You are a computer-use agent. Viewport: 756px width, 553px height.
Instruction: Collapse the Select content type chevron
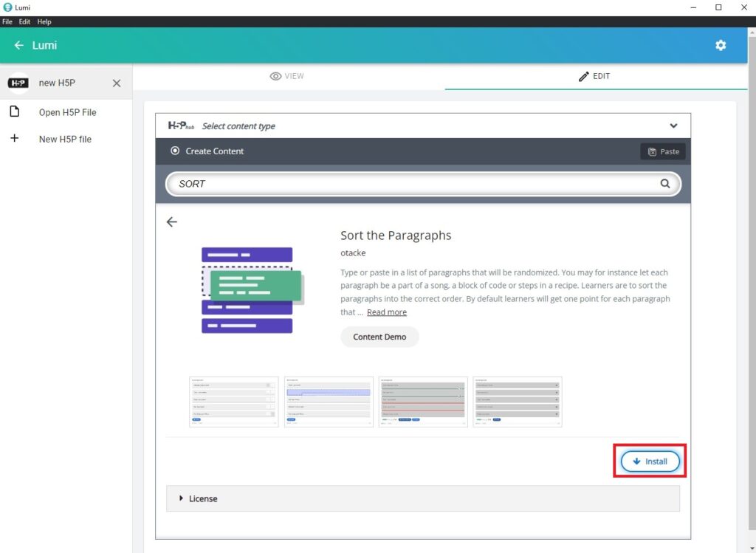pyautogui.click(x=673, y=126)
